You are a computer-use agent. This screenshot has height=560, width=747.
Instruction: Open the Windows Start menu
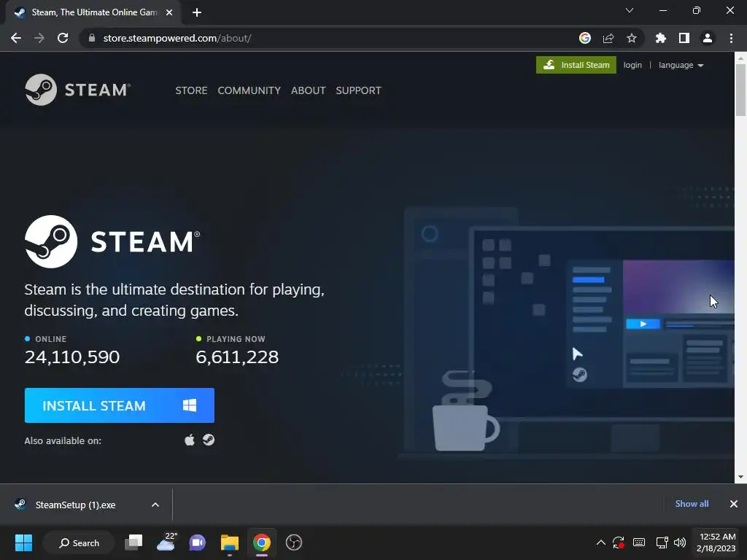[23, 542]
